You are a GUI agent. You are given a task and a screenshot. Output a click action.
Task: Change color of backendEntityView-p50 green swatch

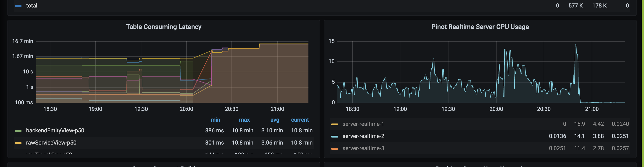(18, 131)
